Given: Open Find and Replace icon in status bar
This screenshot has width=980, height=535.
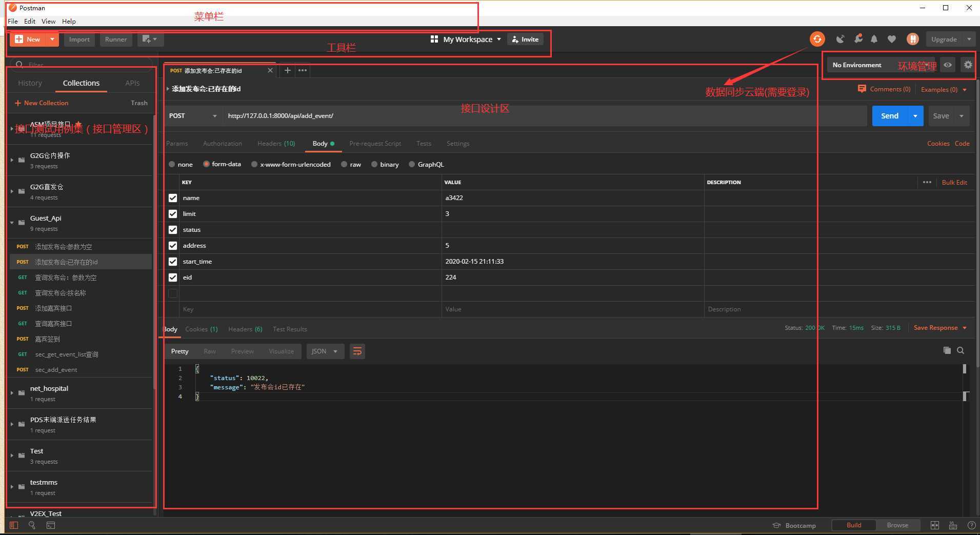Looking at the screenshot, I should [32, 525].
